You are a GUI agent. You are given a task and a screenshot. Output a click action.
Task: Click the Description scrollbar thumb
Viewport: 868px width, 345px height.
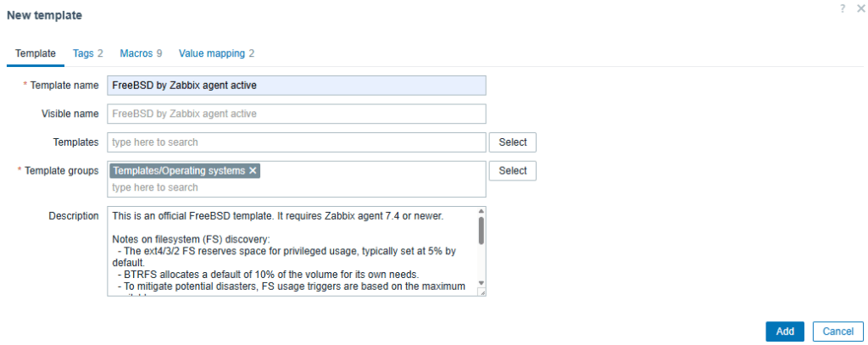(481, 231)
